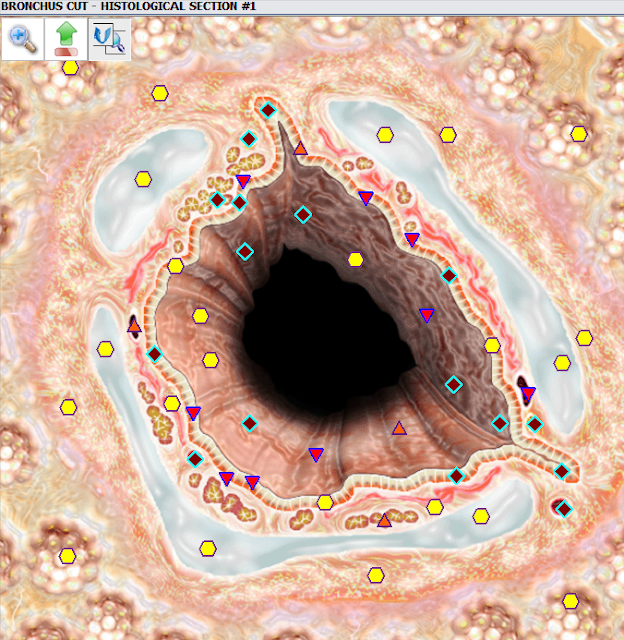Viewport: 624px width, 640px height.
Task: Select the diamond marker at the top epithelial fold tip
Action: pyautogui.click(x=268, y=110)
